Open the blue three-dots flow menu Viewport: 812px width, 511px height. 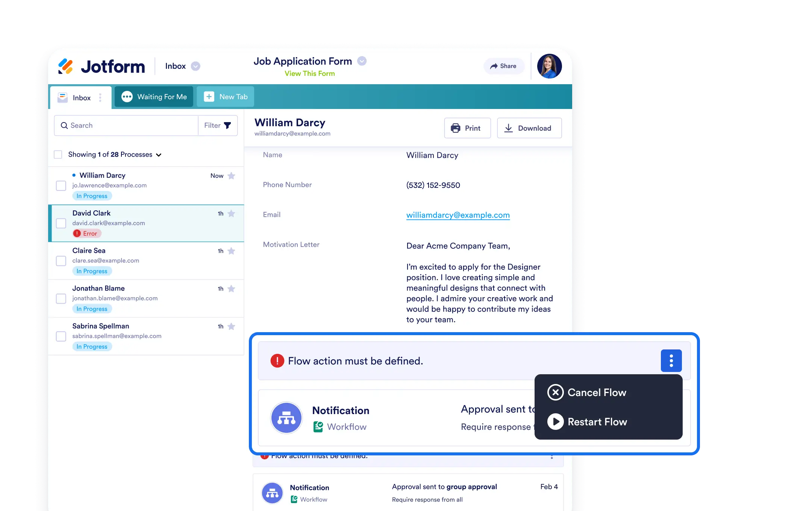tap(671, 361)
